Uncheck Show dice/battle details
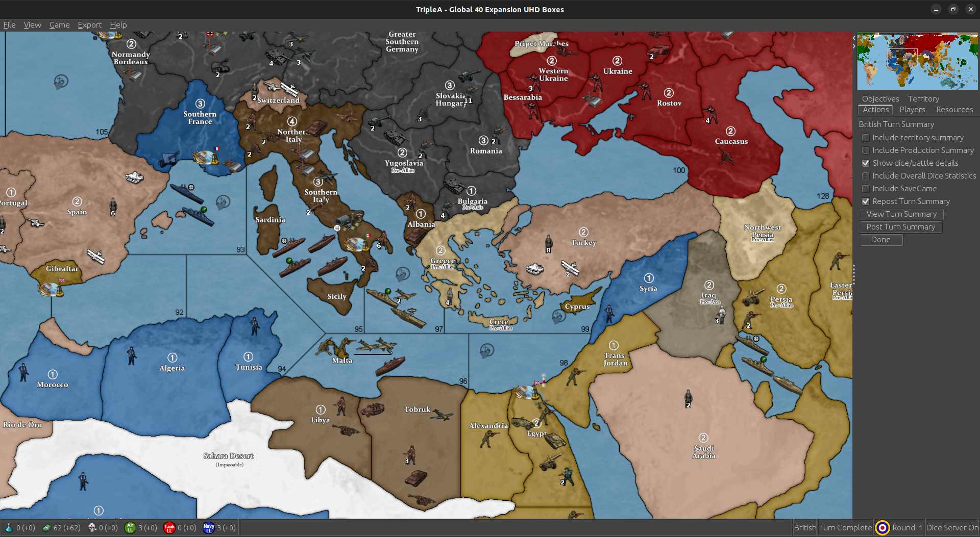The height and width of the screenshot is (537, 980). click(x=866, y=163)
